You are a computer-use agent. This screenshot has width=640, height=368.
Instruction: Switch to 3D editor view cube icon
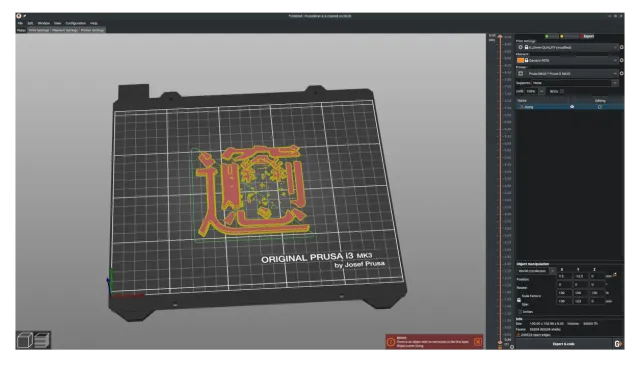pos(24,340)
